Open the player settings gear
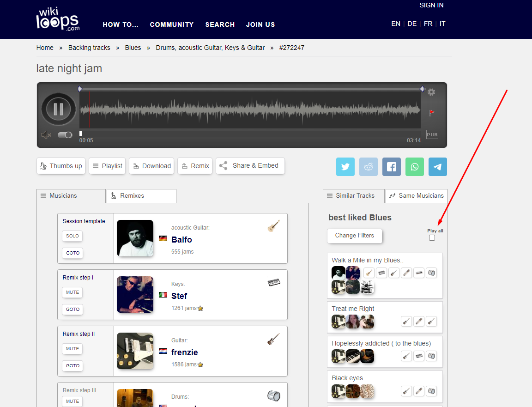Viewport: 532px width, 407px height. click(431, 92)
